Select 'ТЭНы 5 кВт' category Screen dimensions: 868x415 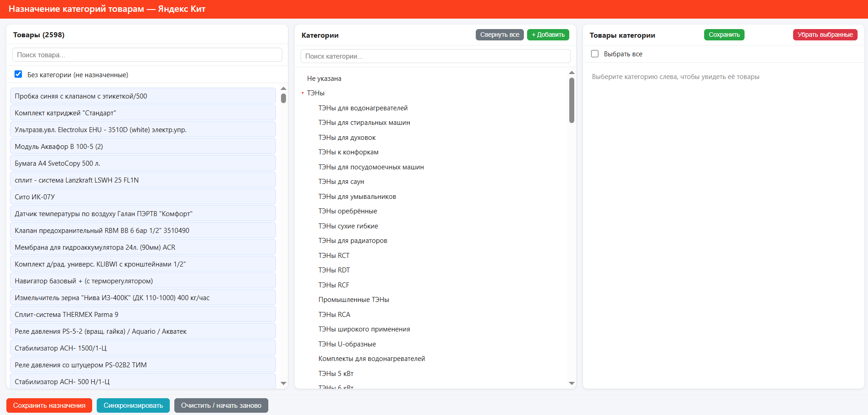click(335, 374)
